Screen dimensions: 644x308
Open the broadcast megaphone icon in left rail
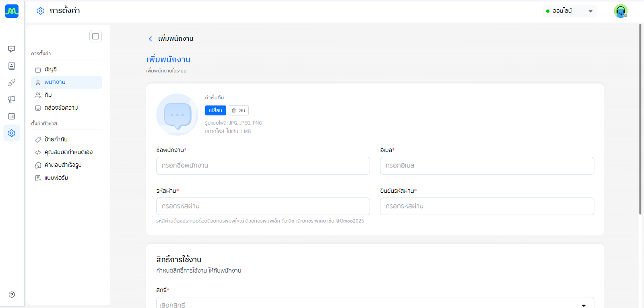[12, 99]
